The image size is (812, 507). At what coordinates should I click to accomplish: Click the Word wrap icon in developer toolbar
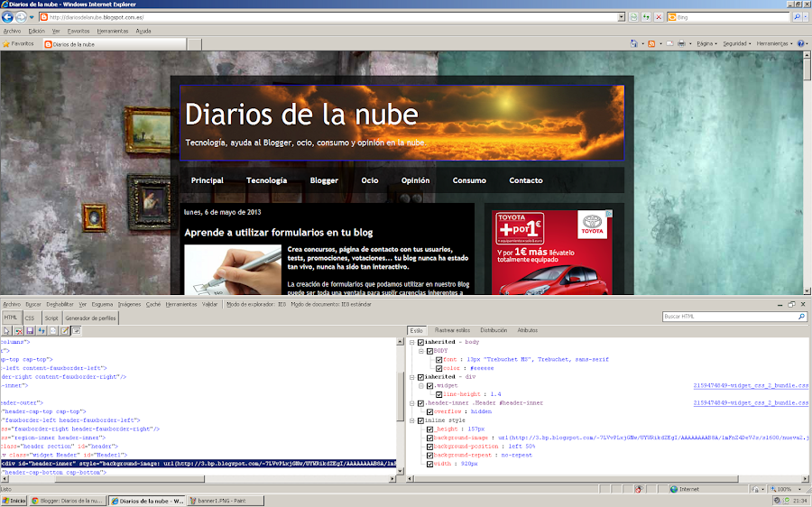[76, 330]
